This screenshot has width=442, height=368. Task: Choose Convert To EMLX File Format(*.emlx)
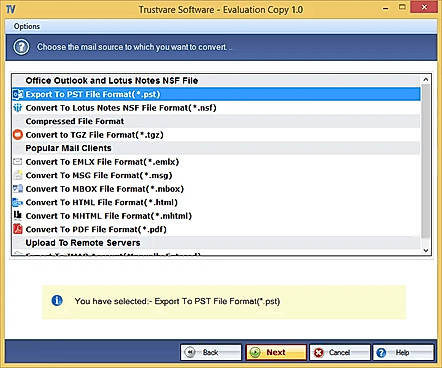click(x=216, y=162)
